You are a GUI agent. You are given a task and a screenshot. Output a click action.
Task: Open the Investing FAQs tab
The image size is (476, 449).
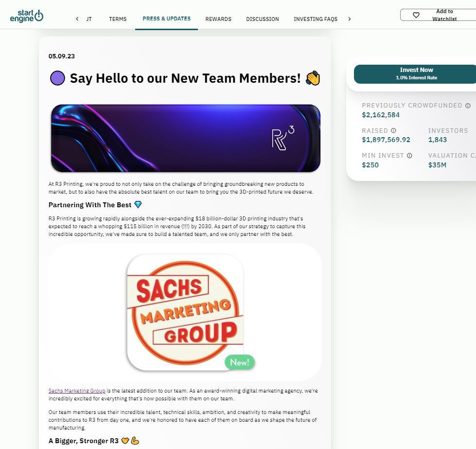point(316,19)
